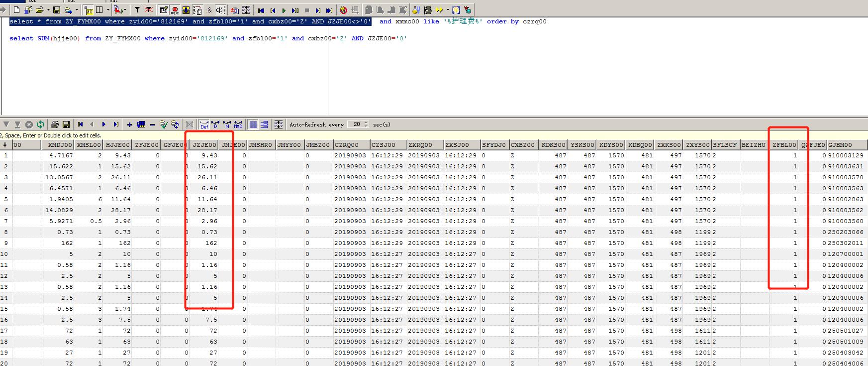
Task: Print the grid results using printer icon
Action: tap(55, 124)
